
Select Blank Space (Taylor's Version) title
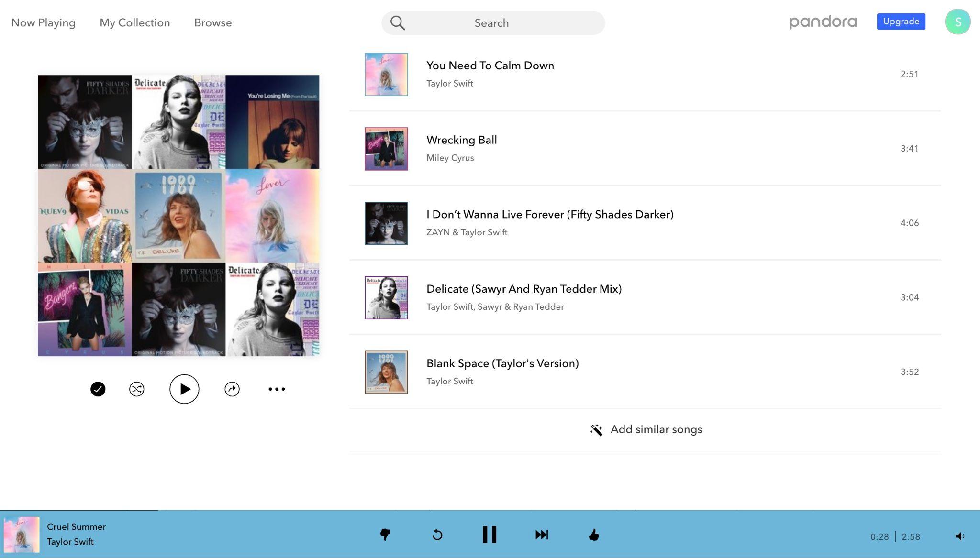coord(502,363)
